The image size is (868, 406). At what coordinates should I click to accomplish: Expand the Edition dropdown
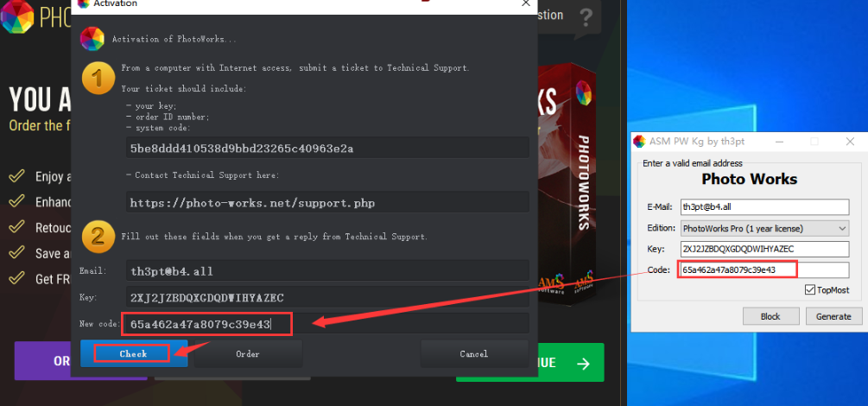click(x=842, y=228)
